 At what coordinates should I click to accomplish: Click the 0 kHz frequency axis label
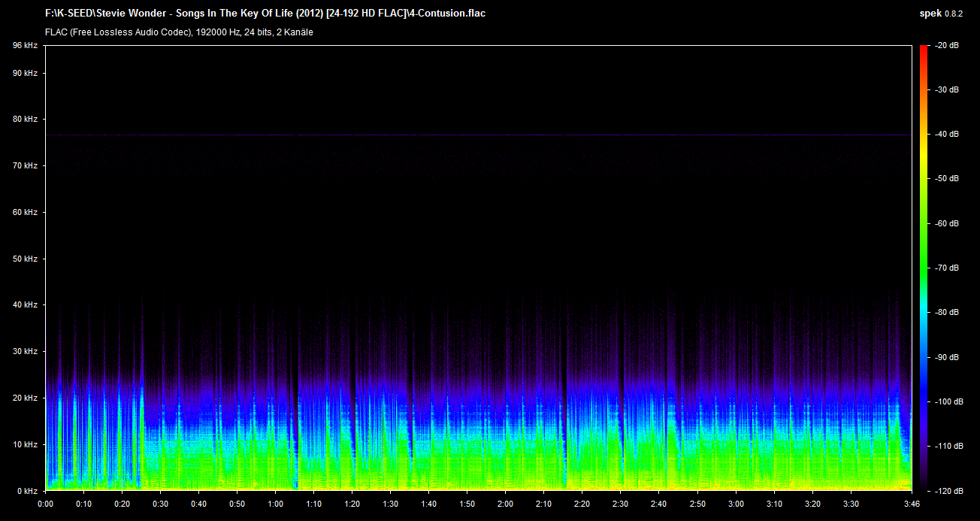click(26, 490)
